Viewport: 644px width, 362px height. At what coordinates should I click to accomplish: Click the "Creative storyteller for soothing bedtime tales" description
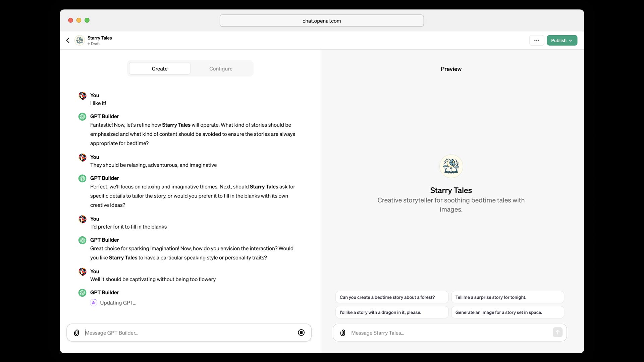(x=451, y=204)
